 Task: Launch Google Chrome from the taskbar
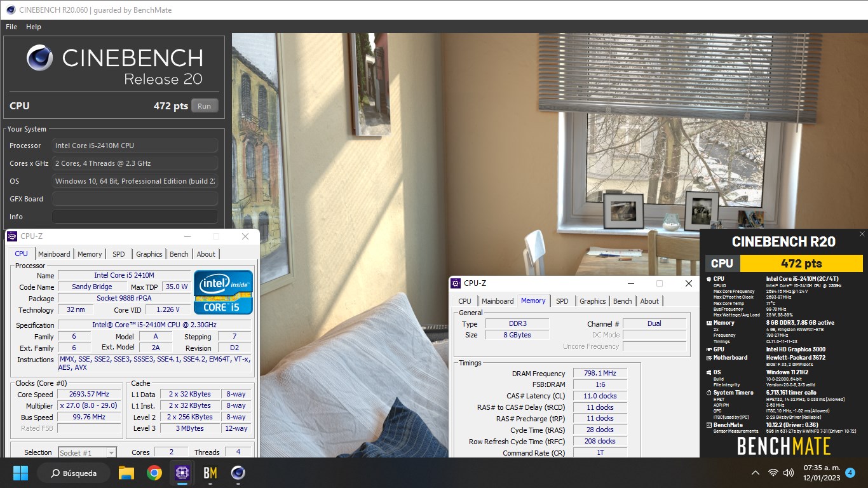coord(154,473)
